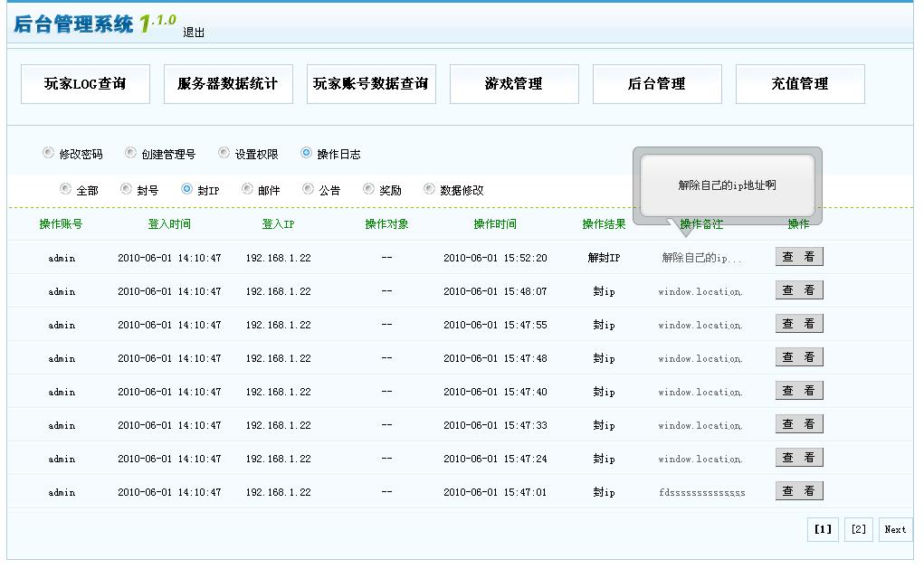The image size is (924, 569).
Task: Switch to the 充值管理 tab
Action: 801,83
